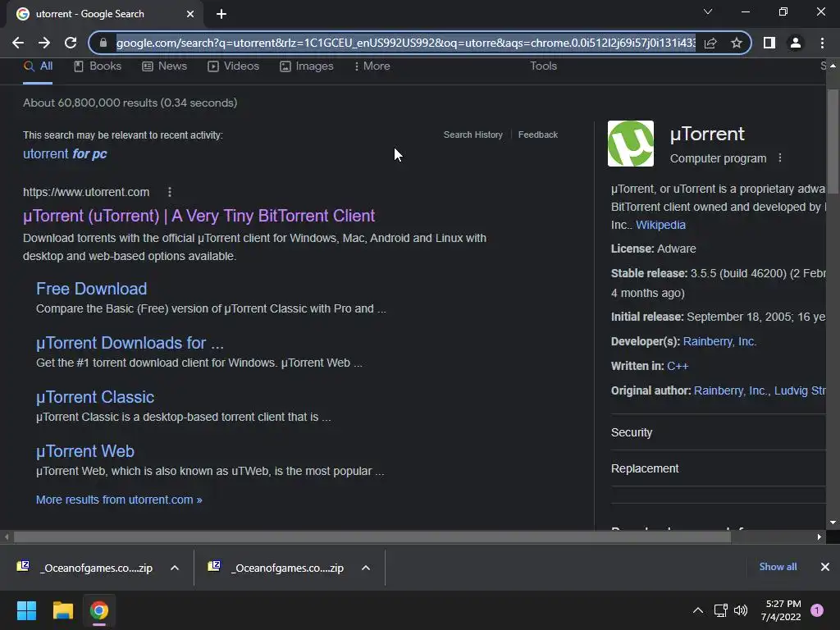Viewport: 840px width, 630px height.
Task: Expand options chevron for first zip download
Action: (x=175, y=568)
